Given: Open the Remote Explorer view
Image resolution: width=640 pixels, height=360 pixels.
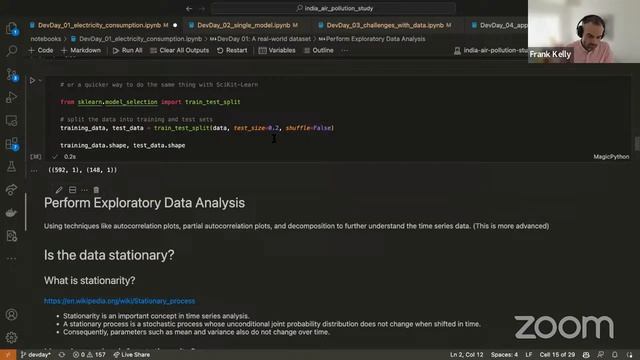Looking at the screenshot, I should click(x=11, y=121).
